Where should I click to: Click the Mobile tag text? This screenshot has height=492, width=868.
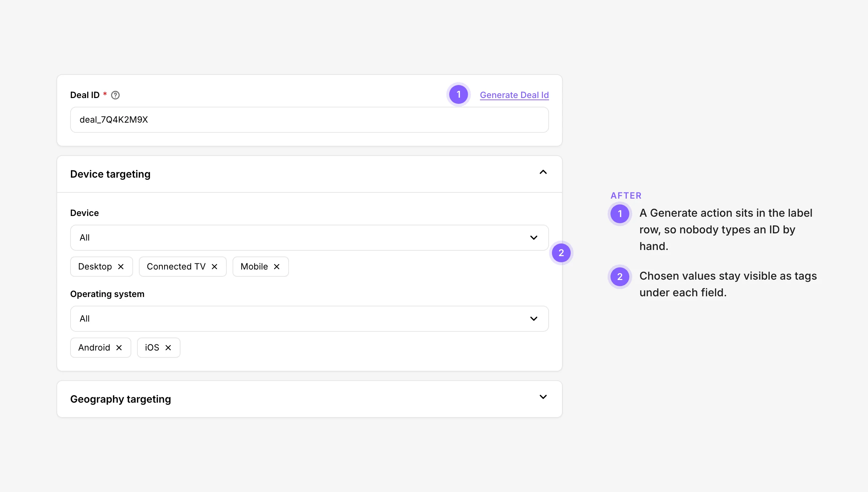[254, 267]
